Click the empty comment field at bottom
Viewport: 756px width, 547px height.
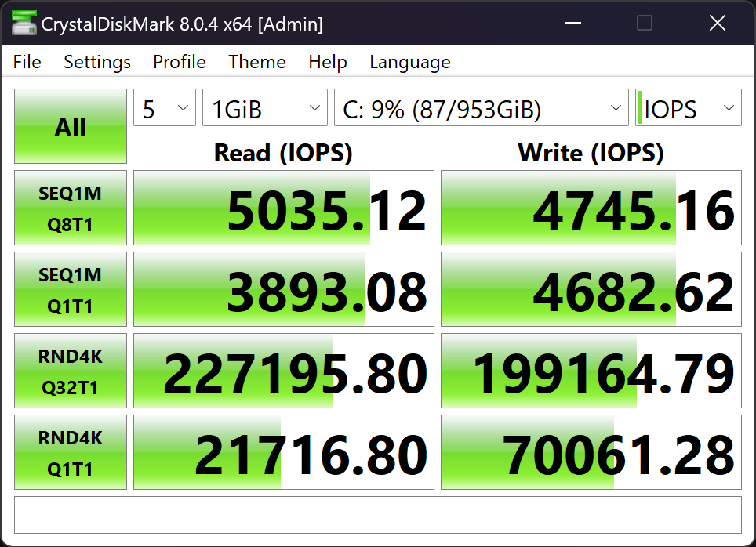point(378,515)
